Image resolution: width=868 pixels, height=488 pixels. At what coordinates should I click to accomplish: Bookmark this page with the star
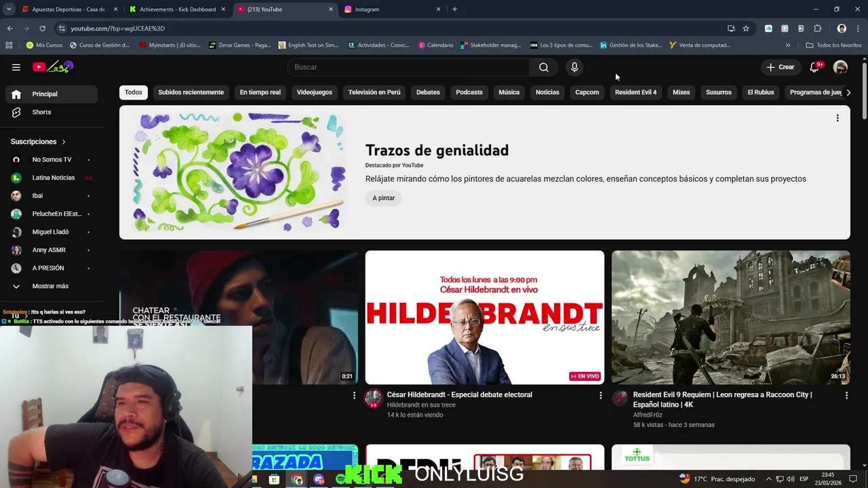coord(746,28)
